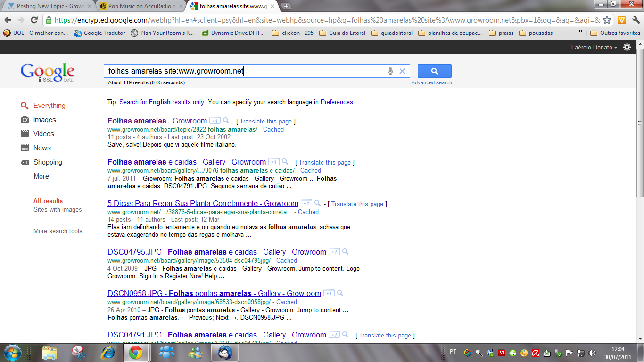Open the gear options icon near Laércio Donato
Screen dimensions: 644x362
(x=627, y=47)
